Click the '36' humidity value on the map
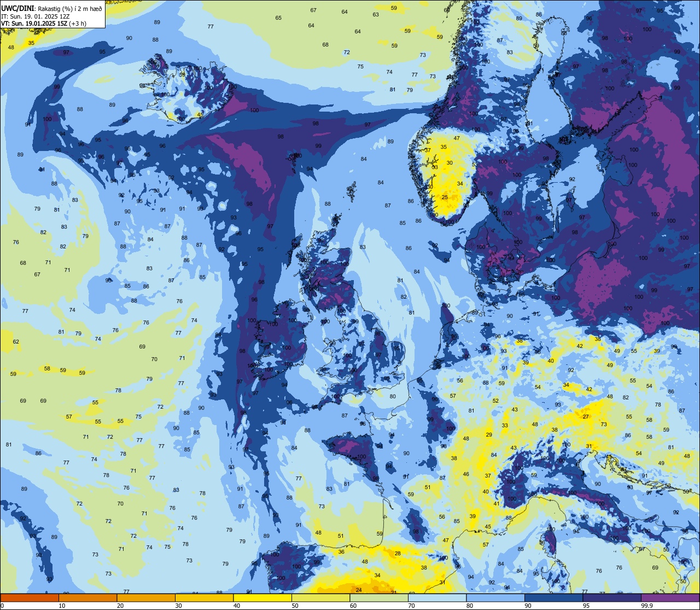 point(341,552)
